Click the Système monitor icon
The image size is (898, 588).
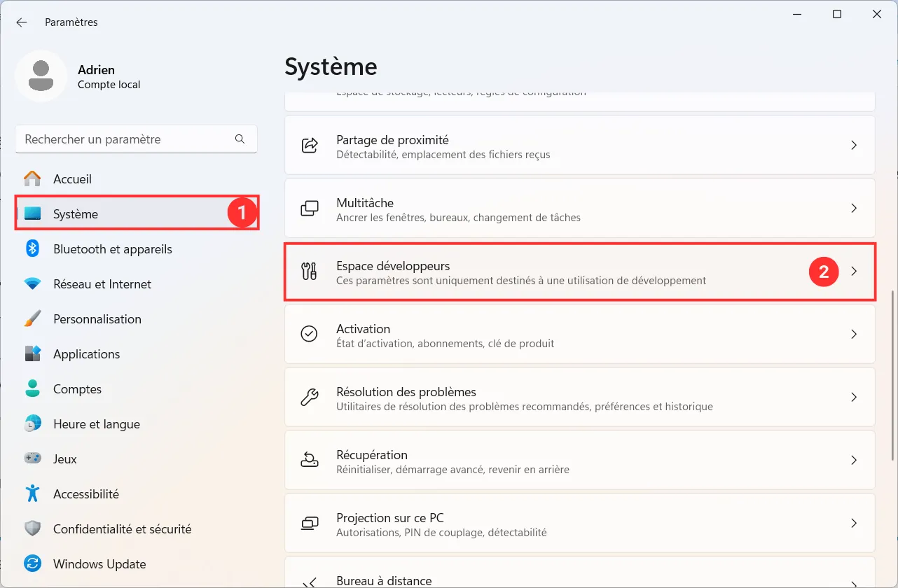point(32,214)
